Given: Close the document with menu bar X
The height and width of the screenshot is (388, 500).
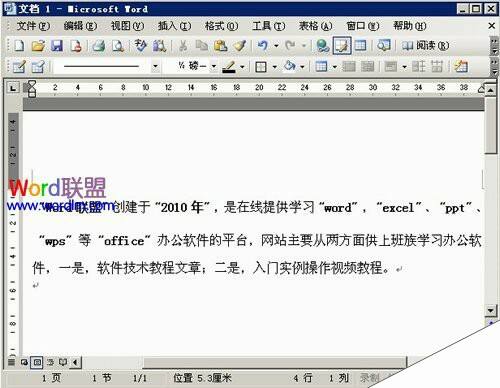Looking at the screenshot, I should coord(491,26).
